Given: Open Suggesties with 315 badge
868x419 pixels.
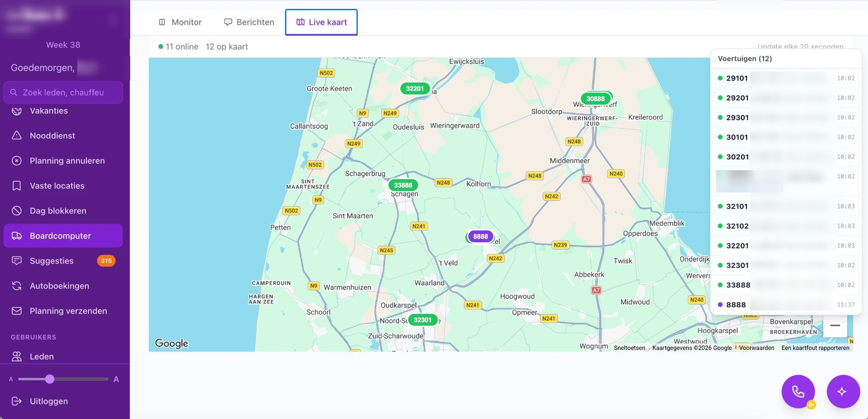Looking at the screenshot, I should click(x=63, y=261).
